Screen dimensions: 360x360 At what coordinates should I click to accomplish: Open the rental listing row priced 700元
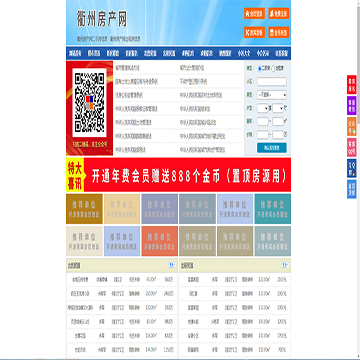click(235, 350)
